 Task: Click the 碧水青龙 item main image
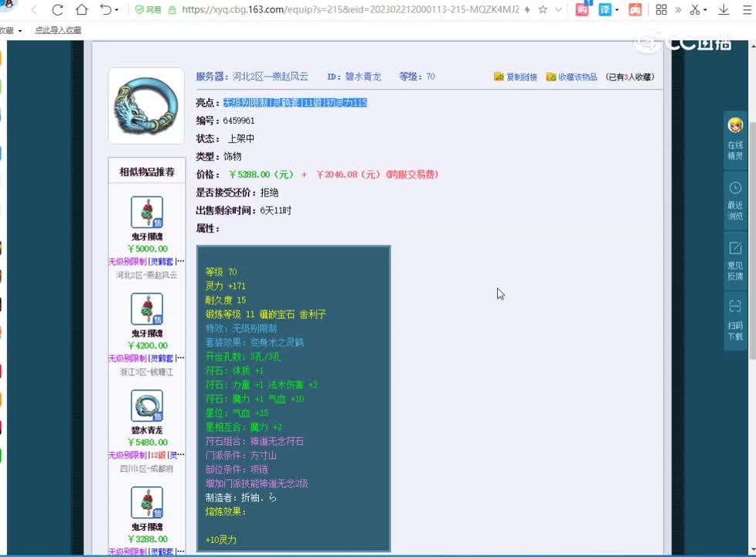point(146,106)
